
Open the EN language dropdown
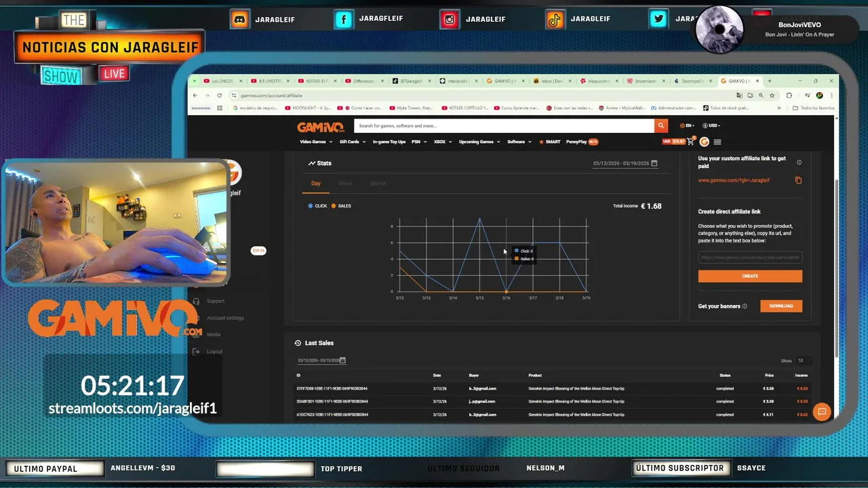click(687, 125)
